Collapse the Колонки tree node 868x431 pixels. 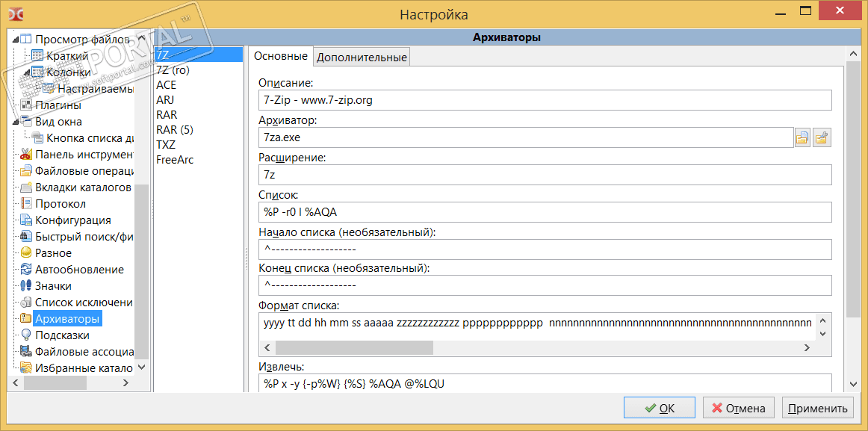click(x=27, y=73)
